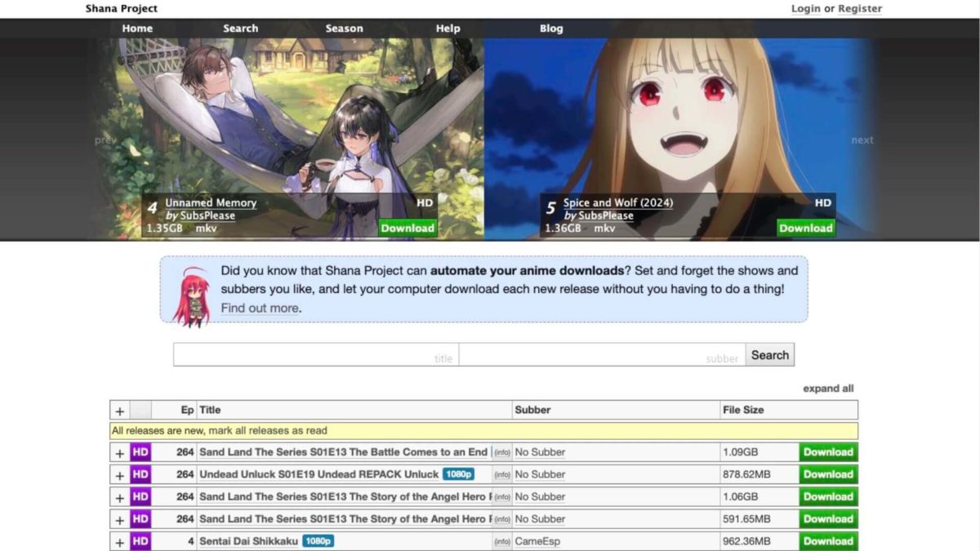Image resolution: width=980 pixels, height=551 pixels.
Task: Click the 'expand all' link above the table
Action: click(828, 389)
